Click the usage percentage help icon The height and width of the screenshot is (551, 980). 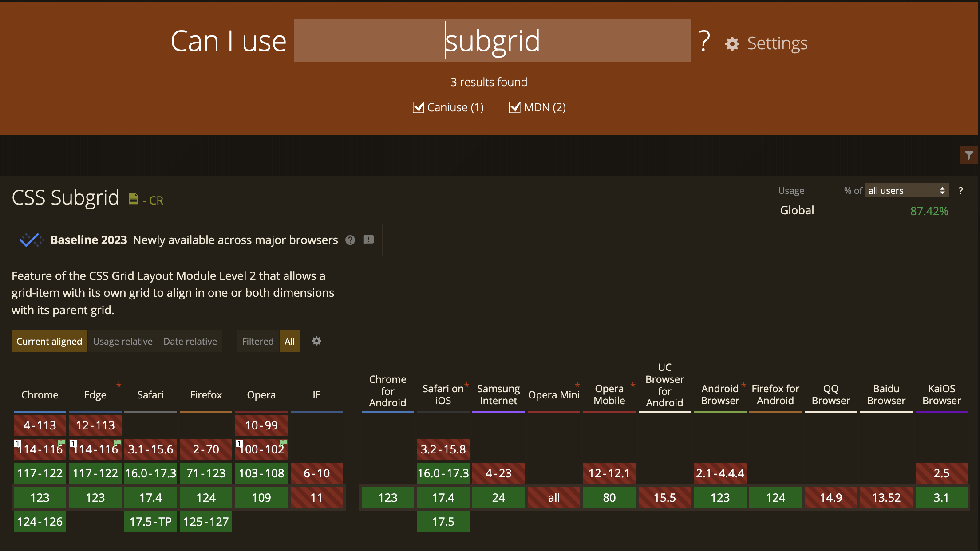961,191
